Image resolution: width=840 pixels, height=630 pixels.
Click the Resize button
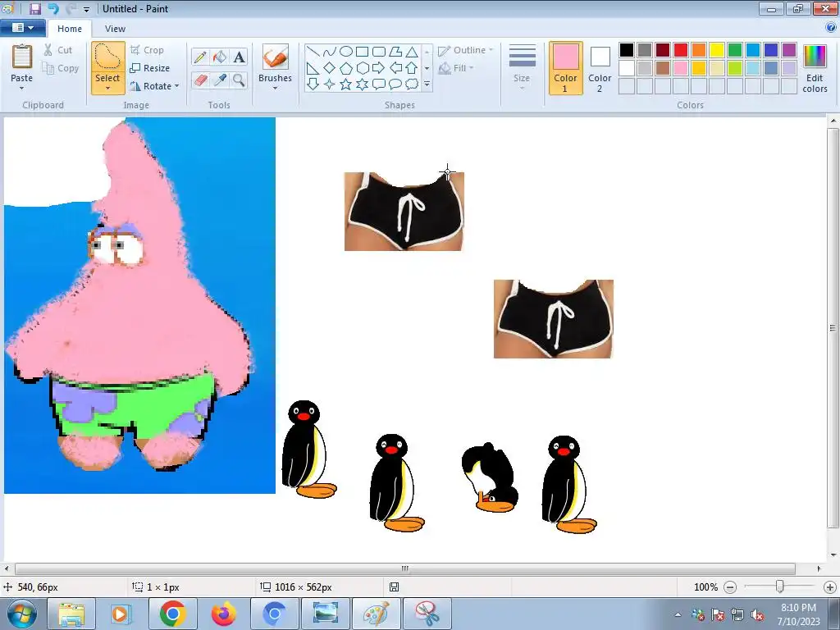pyautogui.click(x=150, y=68)
